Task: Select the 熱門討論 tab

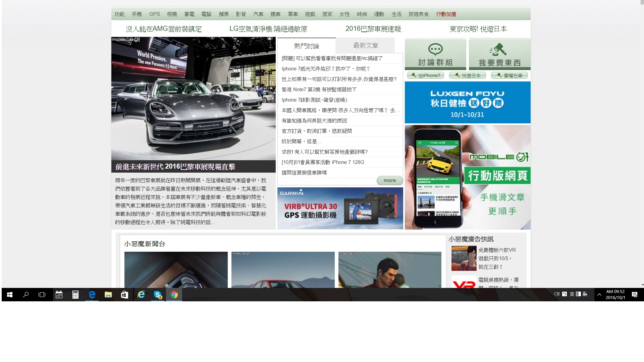Action: [306, 46]
